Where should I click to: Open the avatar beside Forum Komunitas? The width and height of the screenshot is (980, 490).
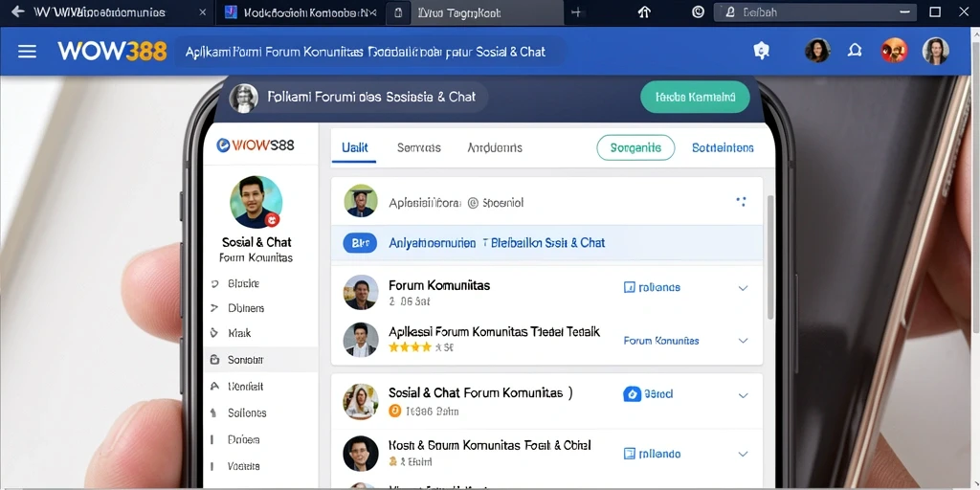(361, 292)
